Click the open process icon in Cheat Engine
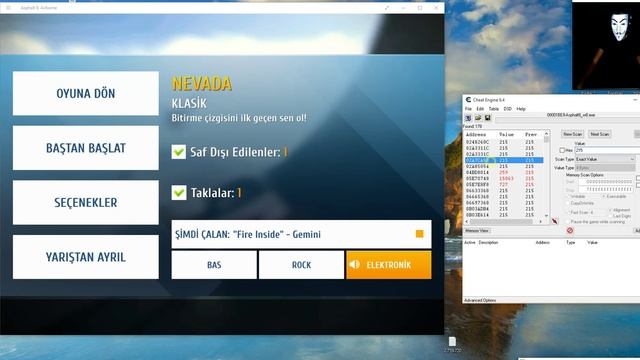640x360 pixels. click(x=468, y=118)
